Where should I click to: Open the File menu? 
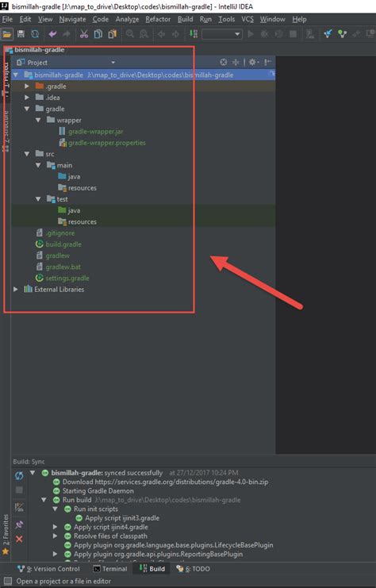tap(7, 19)
